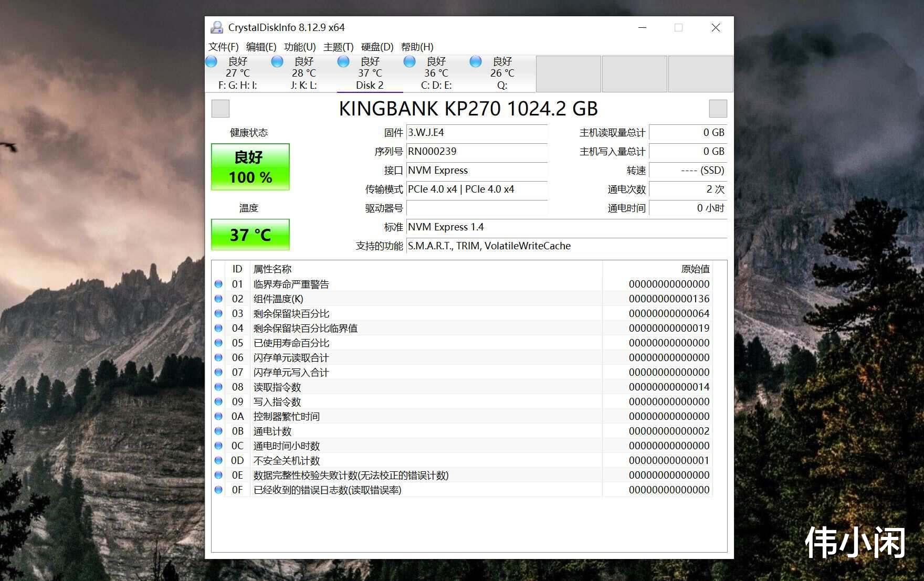This screenshot has width=924, height=581.
Task: Click health orb of C: D: E: disk
Action: 409,61
